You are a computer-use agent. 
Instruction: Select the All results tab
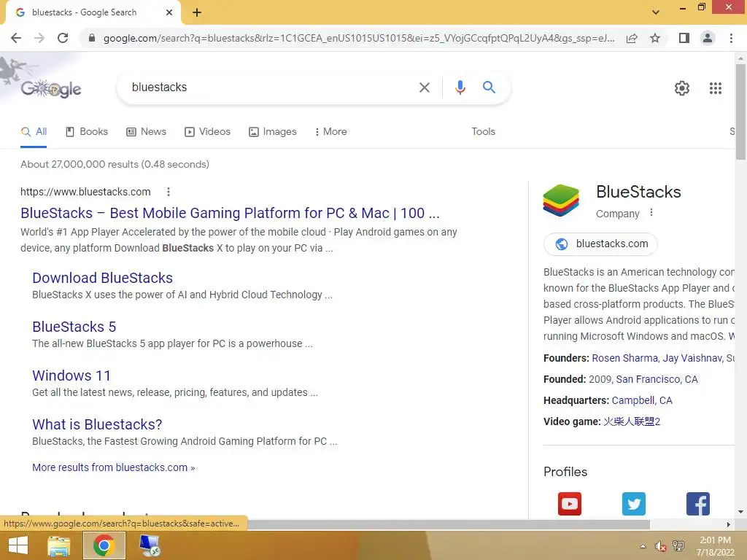(34, 131)
